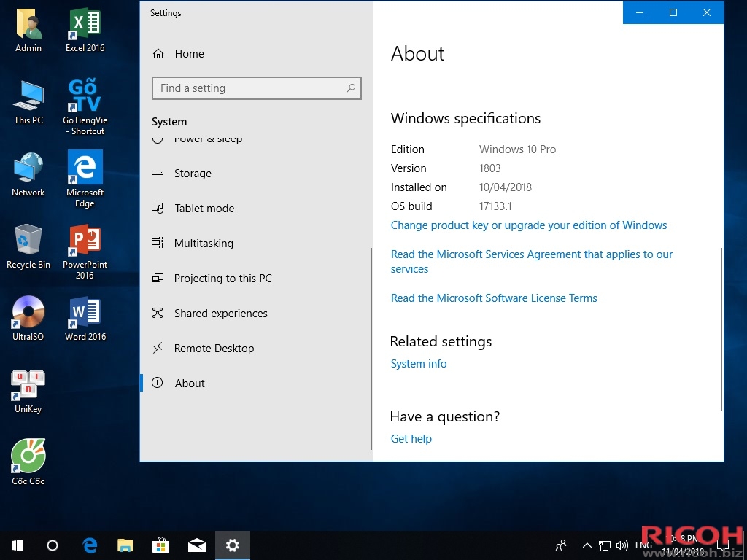747x560 pixels.
Task: Launch Mail from the taskbar
Action: [196, 545]
